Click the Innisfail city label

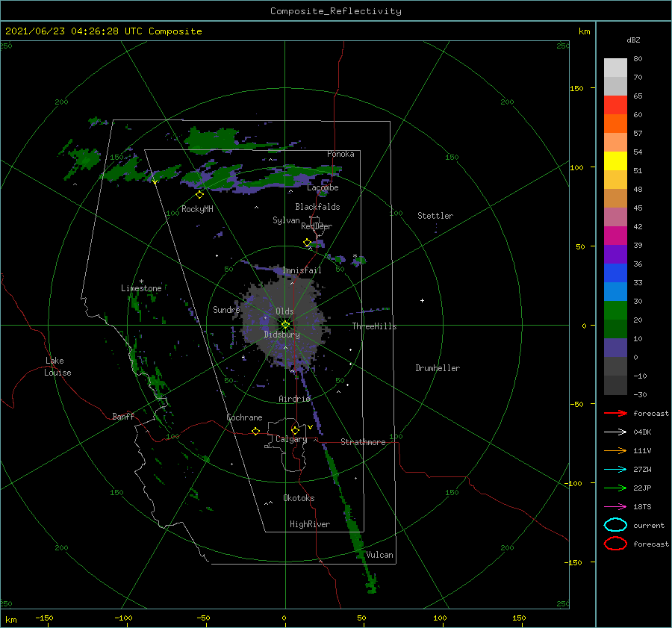pyautogui.click(x=302, y=270)
